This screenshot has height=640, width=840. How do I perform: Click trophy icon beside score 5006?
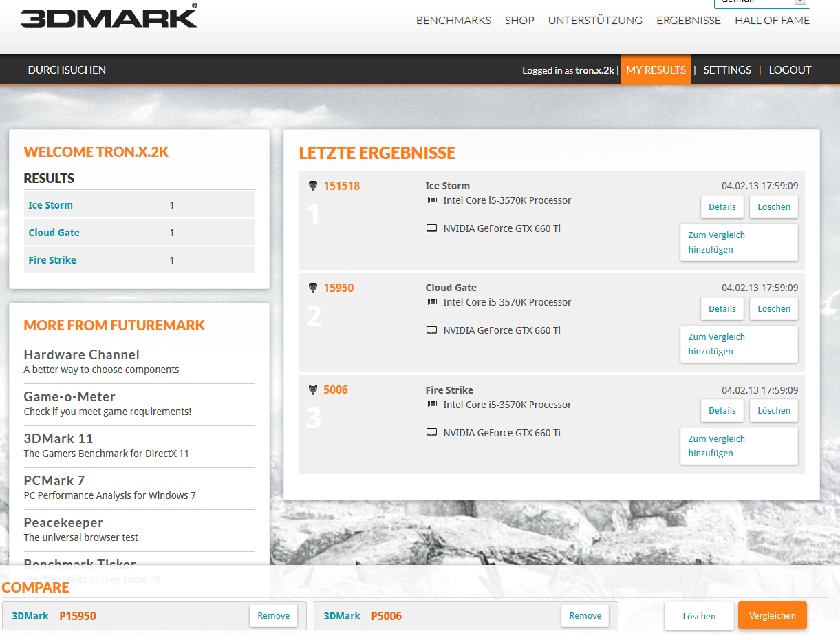[x=313, y=390]
